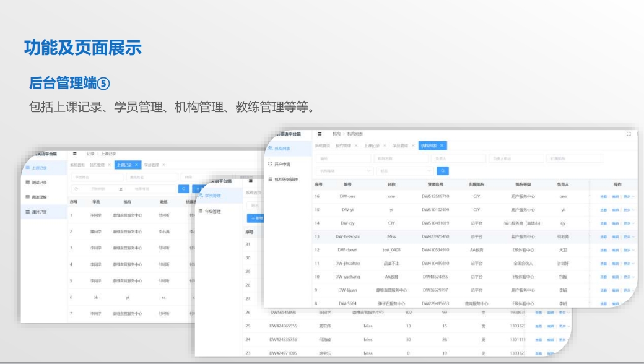This screenshot has width=644, height=364.
Task: Select the cell DW-jihuahan
Action: click(347, 264)
